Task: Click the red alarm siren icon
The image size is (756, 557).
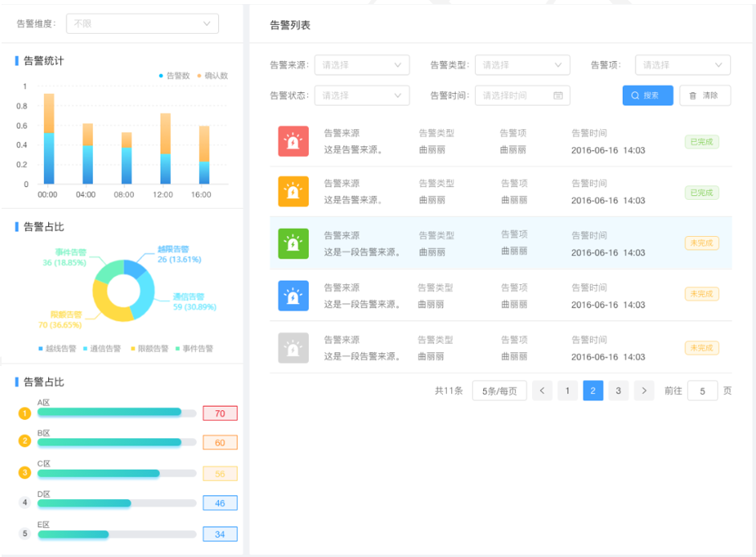Action: 293,141
